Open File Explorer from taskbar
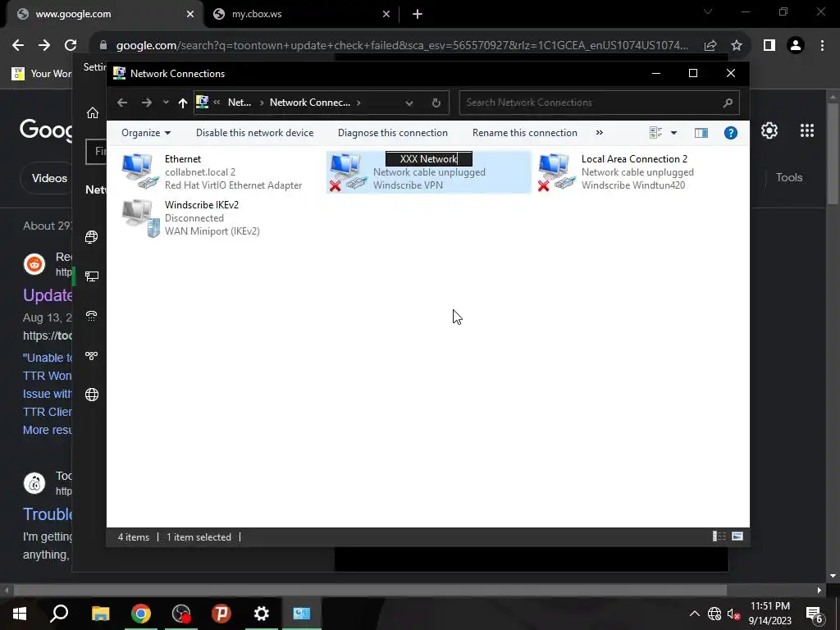 coord(100,614)
